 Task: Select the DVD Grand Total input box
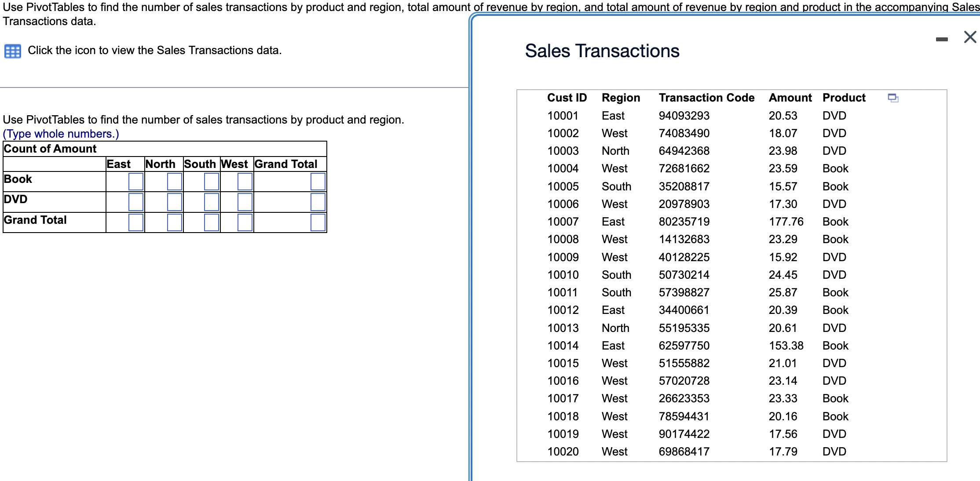(x=318, y=202)
